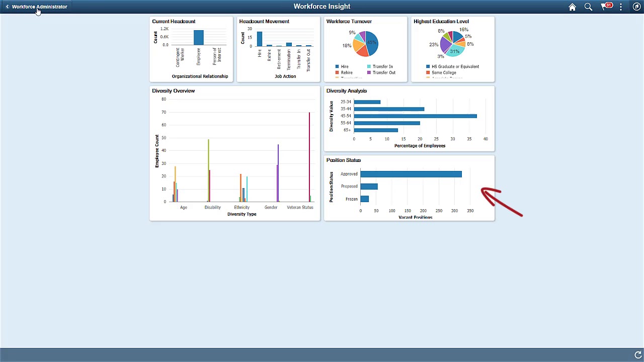This screenshot has height=362, width=644.
Task: Open the global Search magnifier icon
Action: [588, 7]
